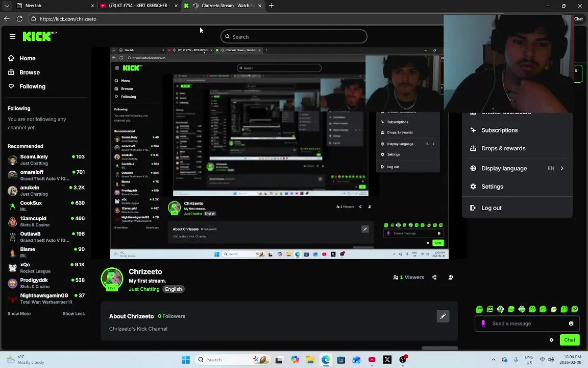
Task: Click the follow user icon next to share
Action: (x=451, y=277)
